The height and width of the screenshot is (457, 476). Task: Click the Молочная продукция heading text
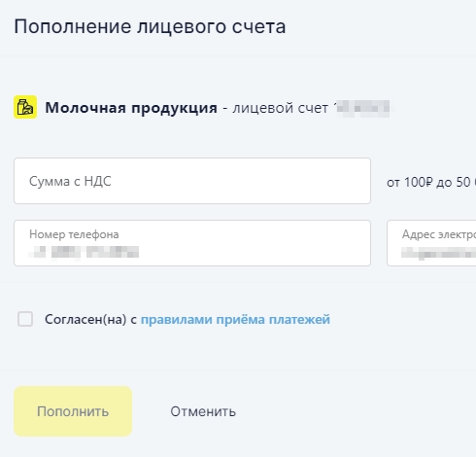(131, 108)
